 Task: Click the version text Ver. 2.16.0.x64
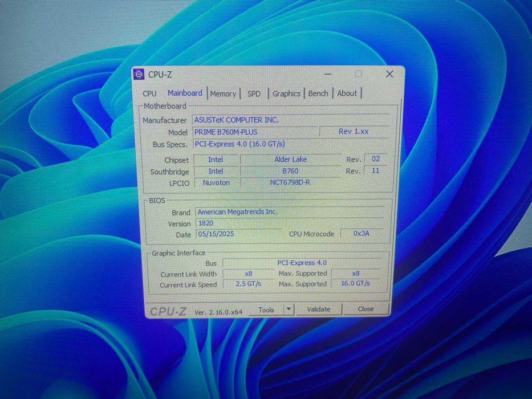point(218,312)
